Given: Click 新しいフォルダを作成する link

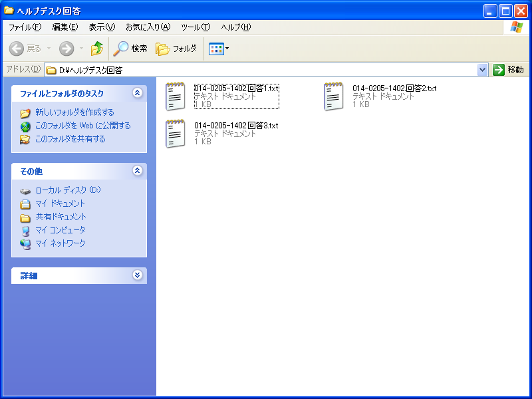Looking at the screenshot, I should [x=74, y=112].
